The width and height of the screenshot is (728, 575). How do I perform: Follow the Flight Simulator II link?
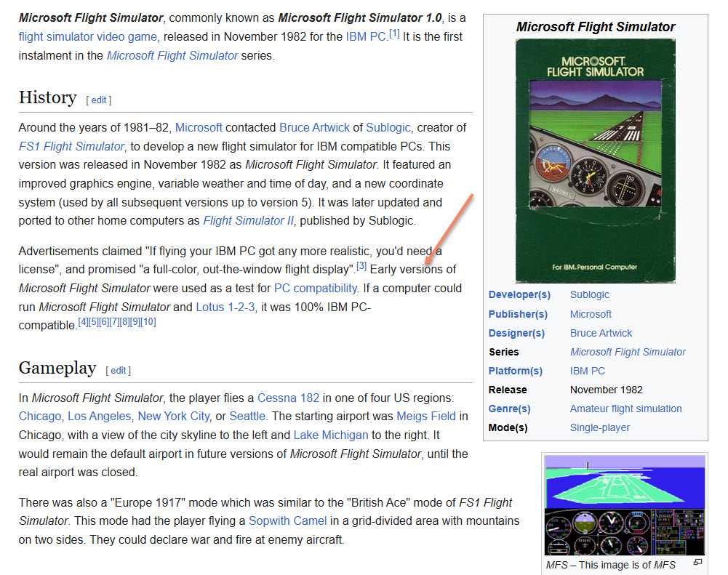(249, 220)
